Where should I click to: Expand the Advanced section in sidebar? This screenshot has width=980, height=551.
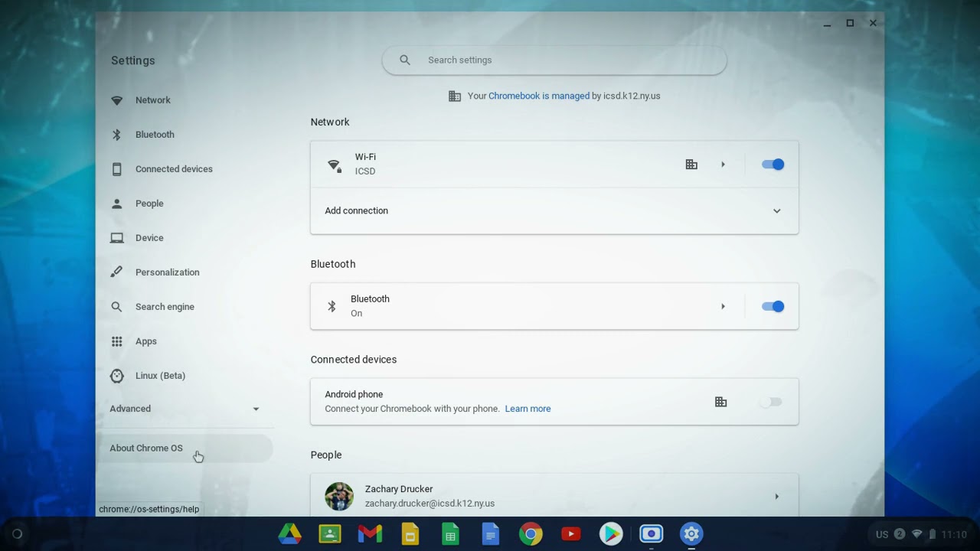pos(185,409)
